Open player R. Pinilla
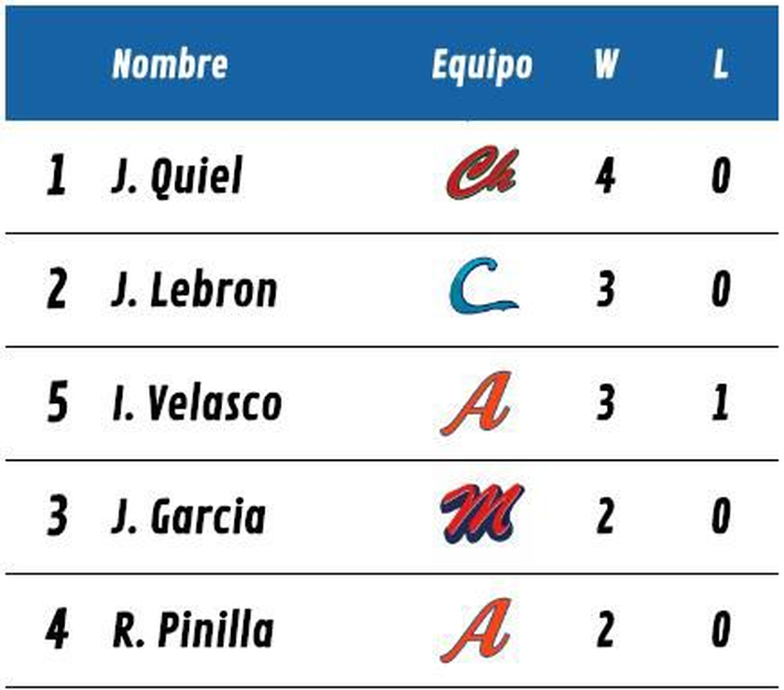 point(193,630)
